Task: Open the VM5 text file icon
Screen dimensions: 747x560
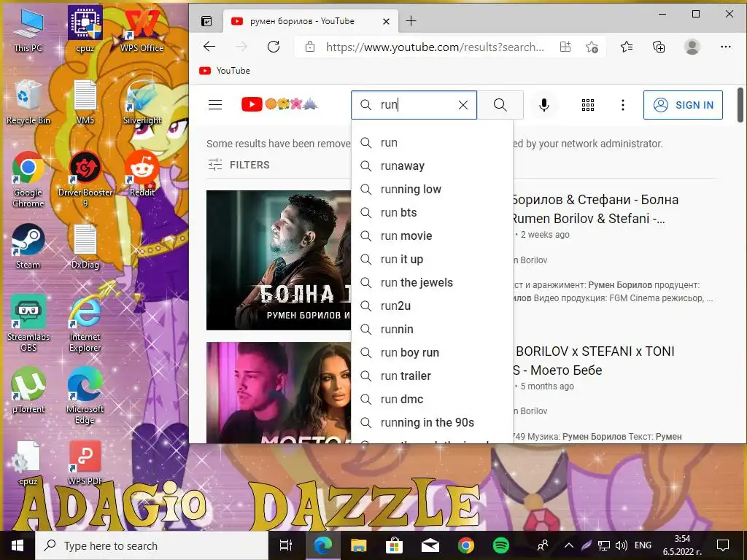Action: point(85,102)
